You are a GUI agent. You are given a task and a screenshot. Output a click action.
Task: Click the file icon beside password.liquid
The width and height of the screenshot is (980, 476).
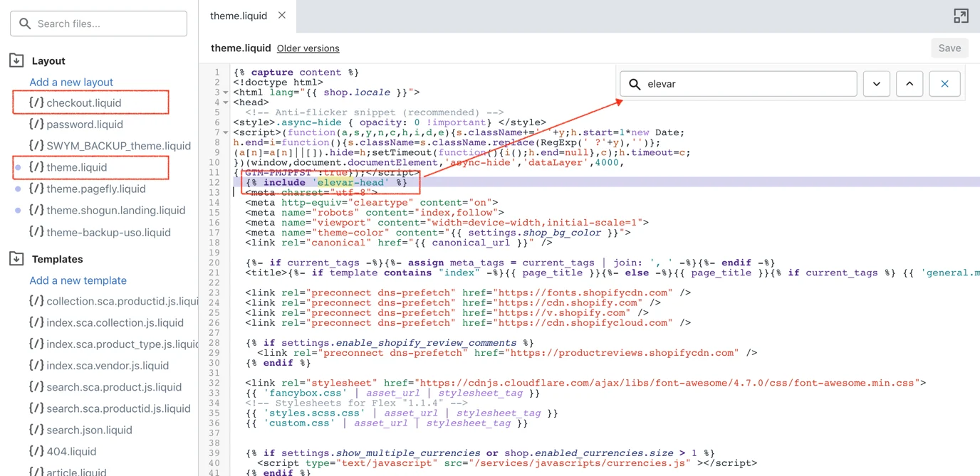coord(36,124)
